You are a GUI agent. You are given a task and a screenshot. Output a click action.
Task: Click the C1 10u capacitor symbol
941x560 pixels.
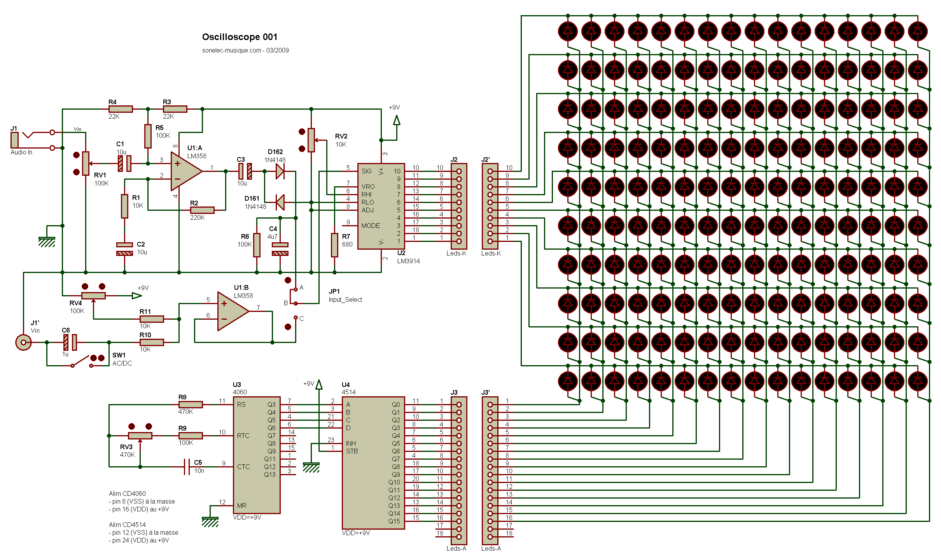point(124,163)
